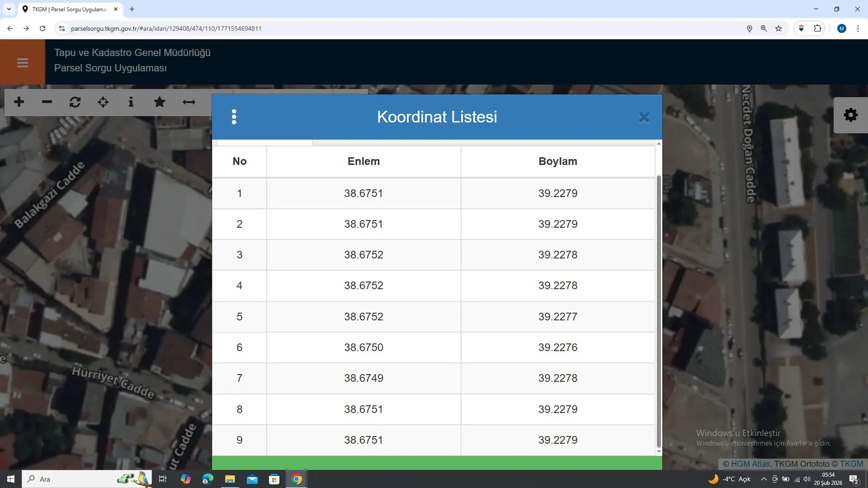The image size is (868, 488).
Task: Click the coordinate list scrollbar thumb
Action: click(x=659, y=312)
